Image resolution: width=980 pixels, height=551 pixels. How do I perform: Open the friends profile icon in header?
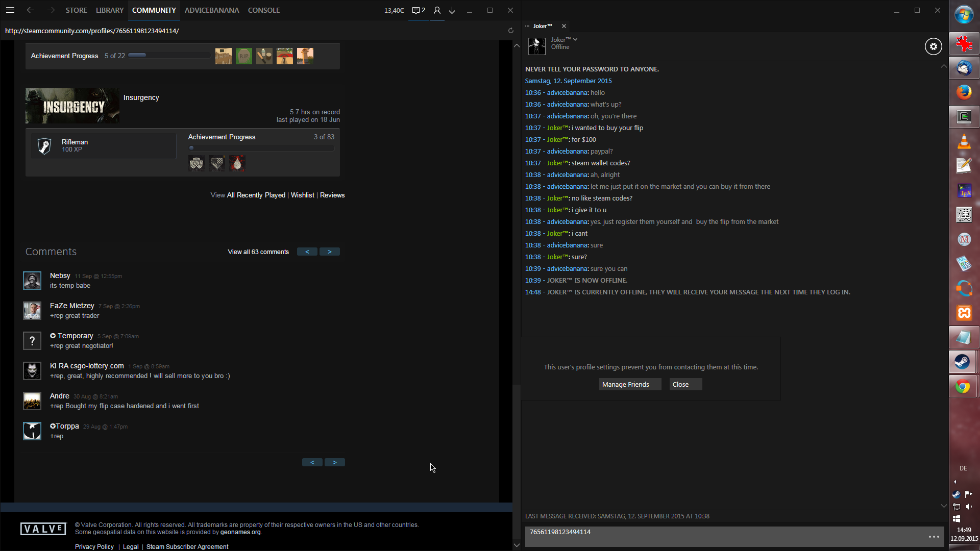tap(437, 10)
